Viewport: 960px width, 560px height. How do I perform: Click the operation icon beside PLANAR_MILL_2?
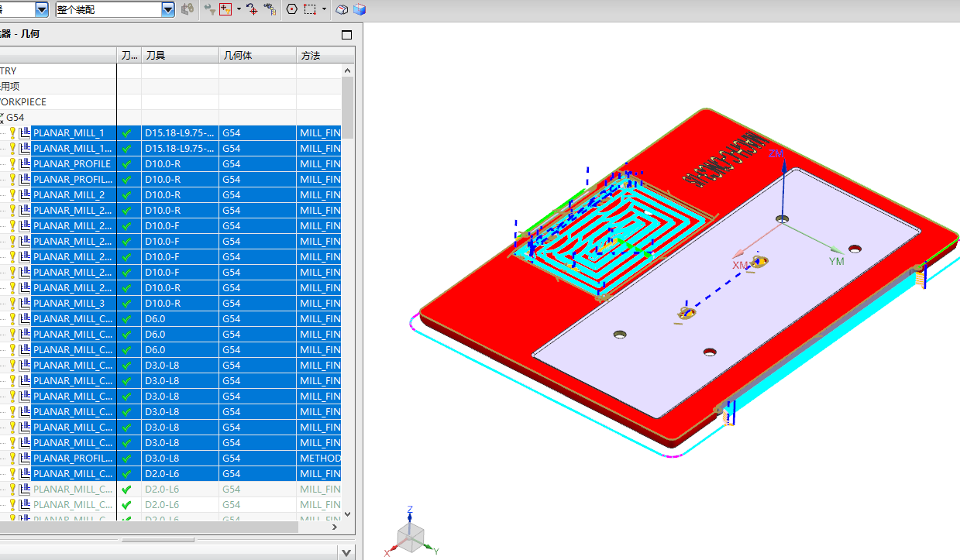pos(25,194)
